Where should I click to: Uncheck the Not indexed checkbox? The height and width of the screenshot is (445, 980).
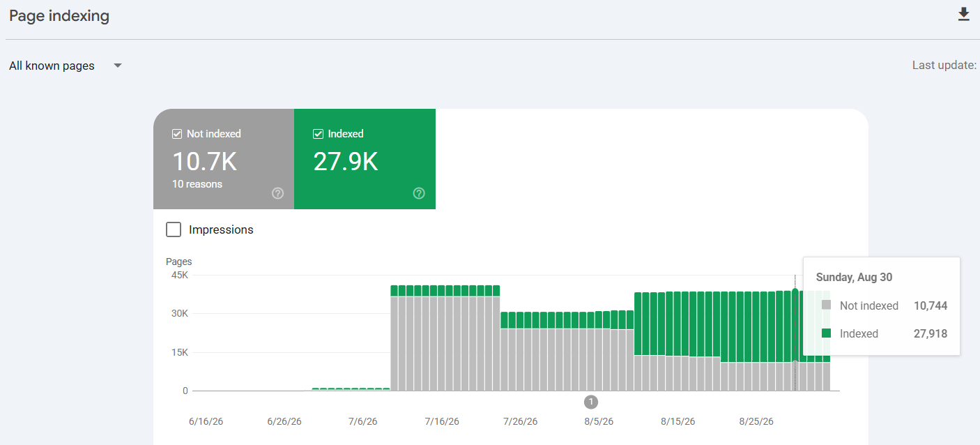click(177, 134)
